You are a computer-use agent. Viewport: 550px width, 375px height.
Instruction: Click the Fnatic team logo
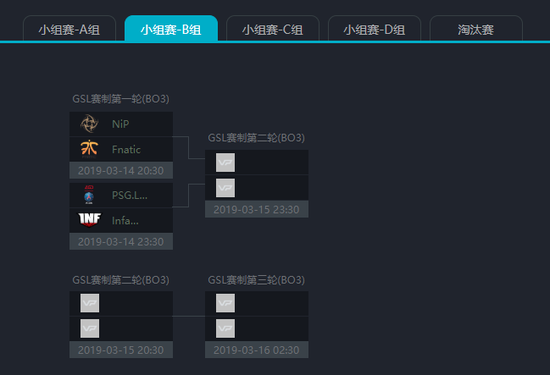tap(89, 149)
